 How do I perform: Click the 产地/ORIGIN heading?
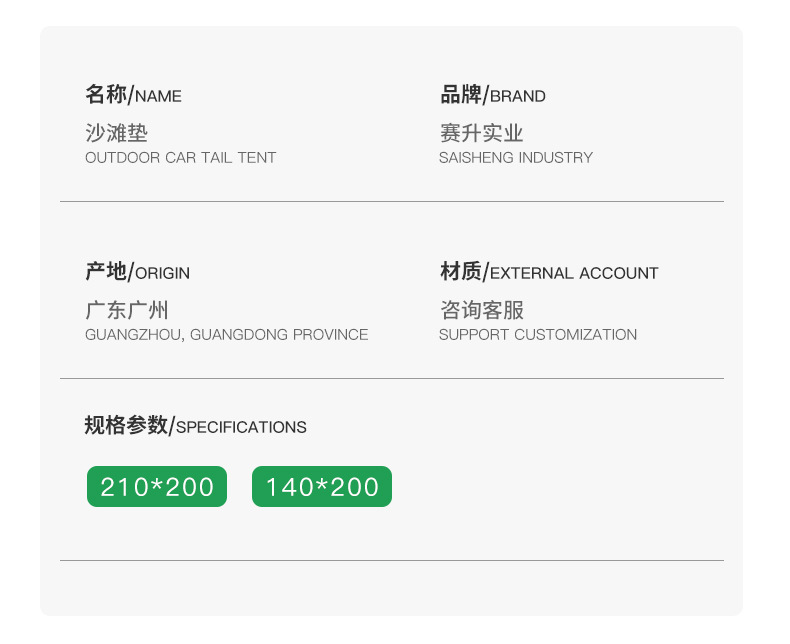coord(137,272)
